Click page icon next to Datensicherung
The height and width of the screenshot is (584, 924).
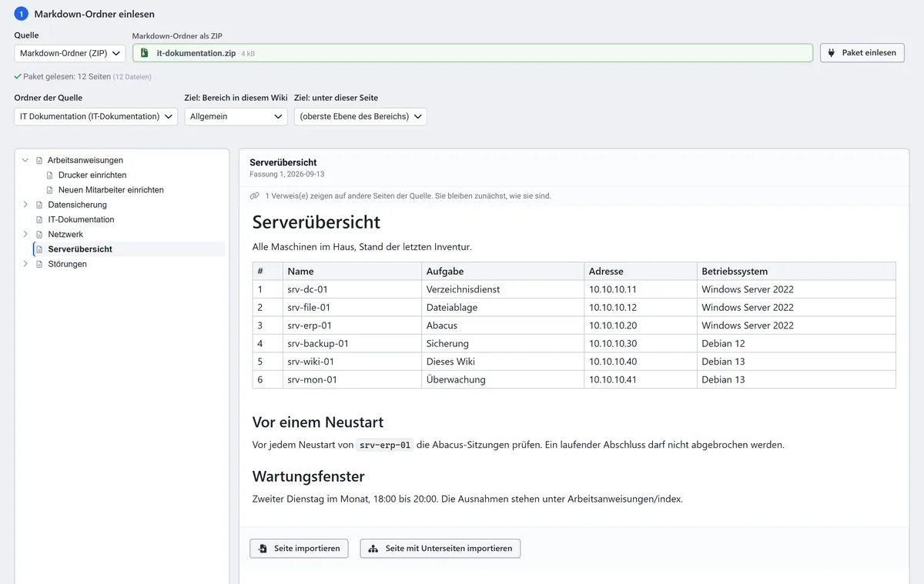point(39,205)
